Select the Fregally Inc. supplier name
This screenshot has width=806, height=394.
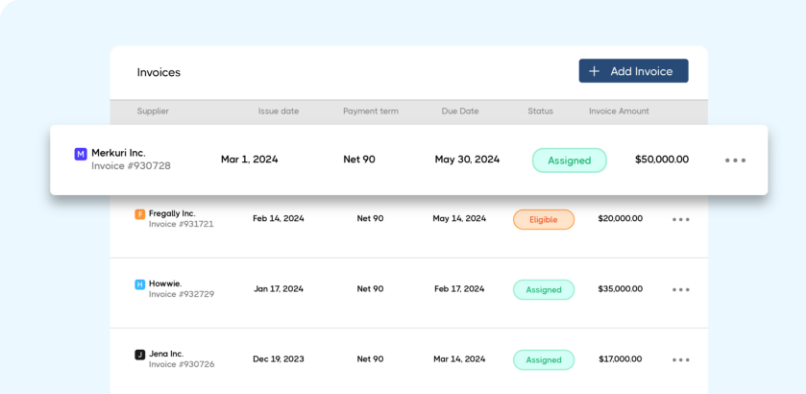point(172,213)
